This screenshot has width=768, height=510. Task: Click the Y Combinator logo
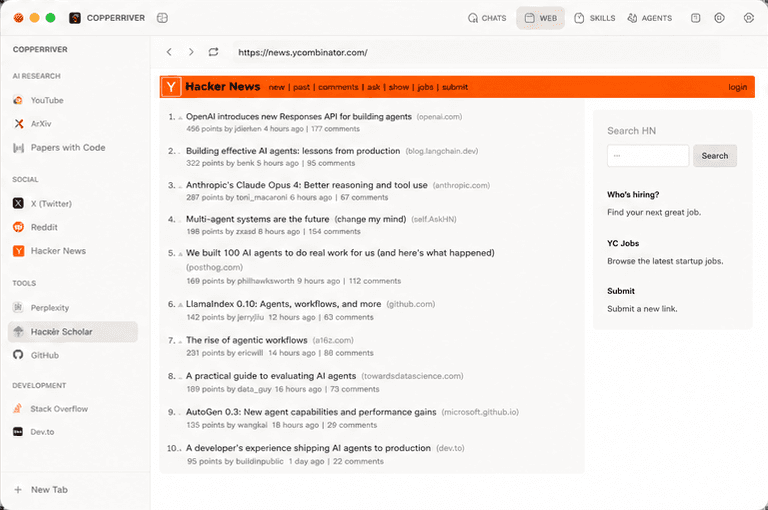pos(171,87)
